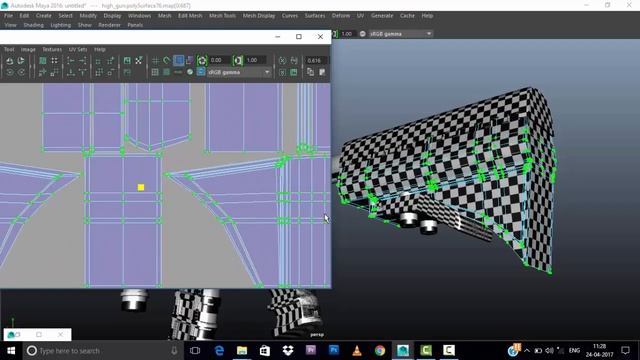Toggle RGB channel display circle icon

point(190,72)
